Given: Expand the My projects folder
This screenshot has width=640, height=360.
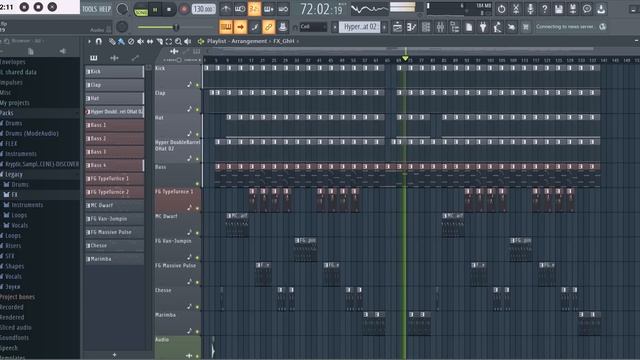Looking at the screenshot, I should [15, 103].
